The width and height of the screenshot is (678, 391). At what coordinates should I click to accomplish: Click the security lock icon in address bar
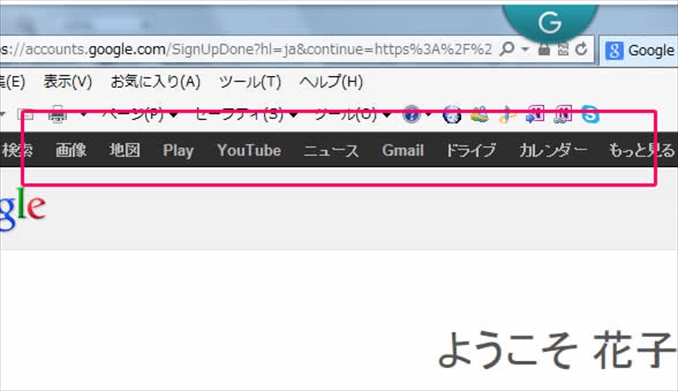[544, 49]
